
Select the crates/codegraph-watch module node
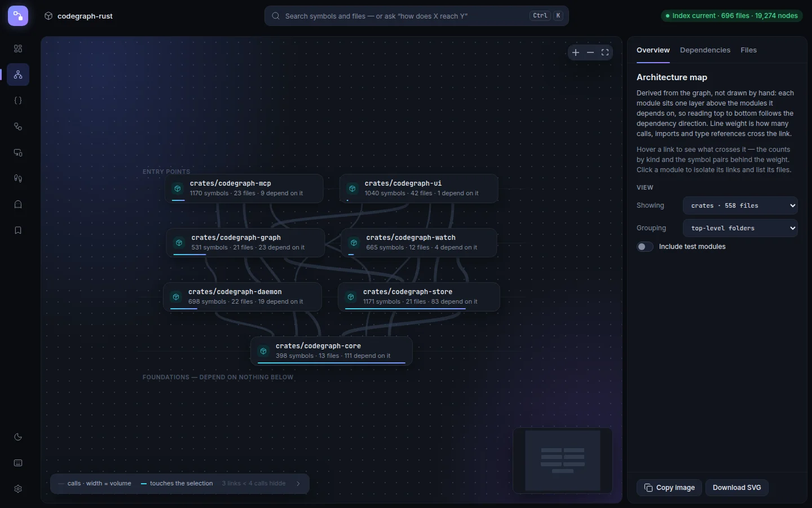(419, 243)
